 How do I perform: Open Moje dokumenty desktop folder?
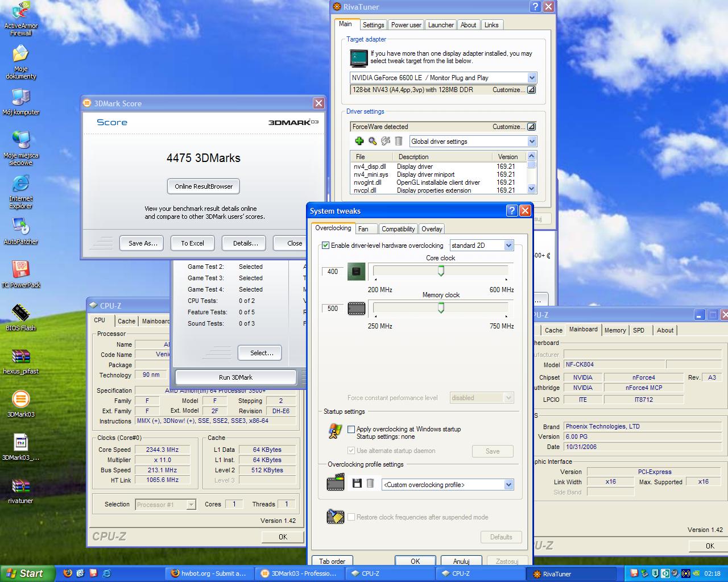coord(21,61)
